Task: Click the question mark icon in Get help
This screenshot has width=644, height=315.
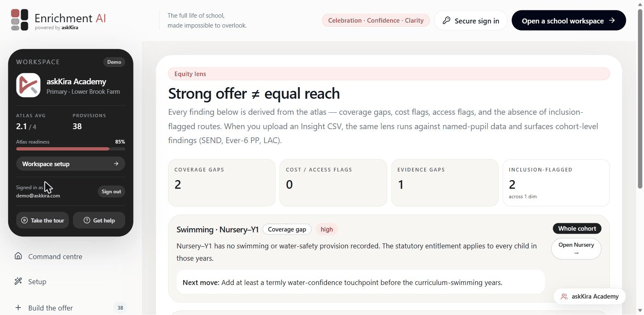Action: click(x=87, y=220)
